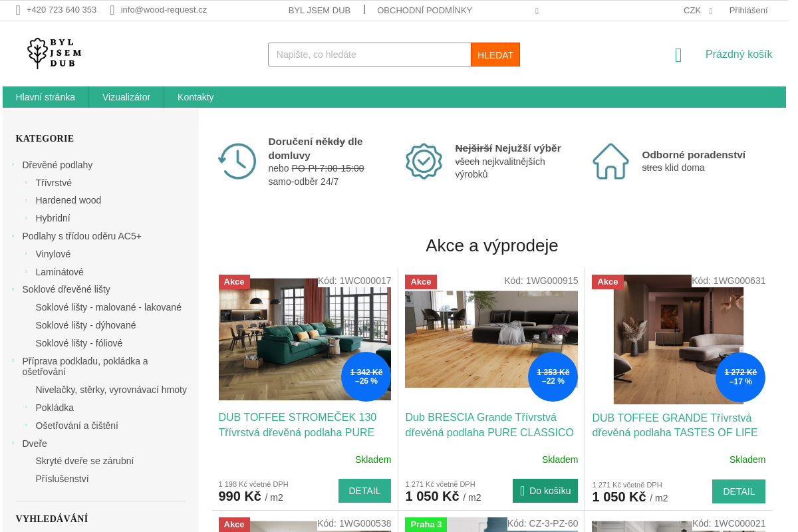Click DETAIL for DUB TOFFEE GRANDE
798x532 pixels.
tap(739, 491)
